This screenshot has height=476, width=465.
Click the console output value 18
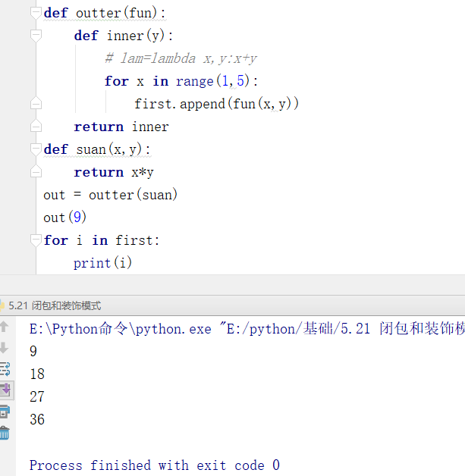37,374
